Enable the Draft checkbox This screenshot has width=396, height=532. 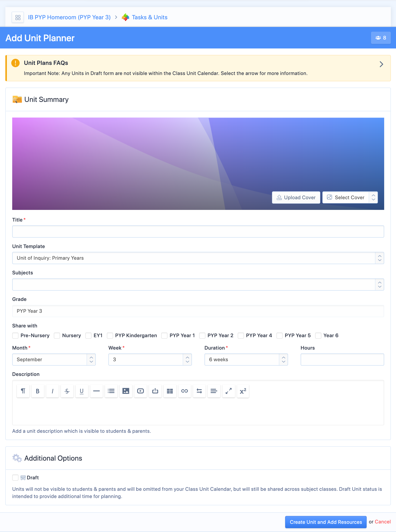pyautogui.click(x=15, y=478)
